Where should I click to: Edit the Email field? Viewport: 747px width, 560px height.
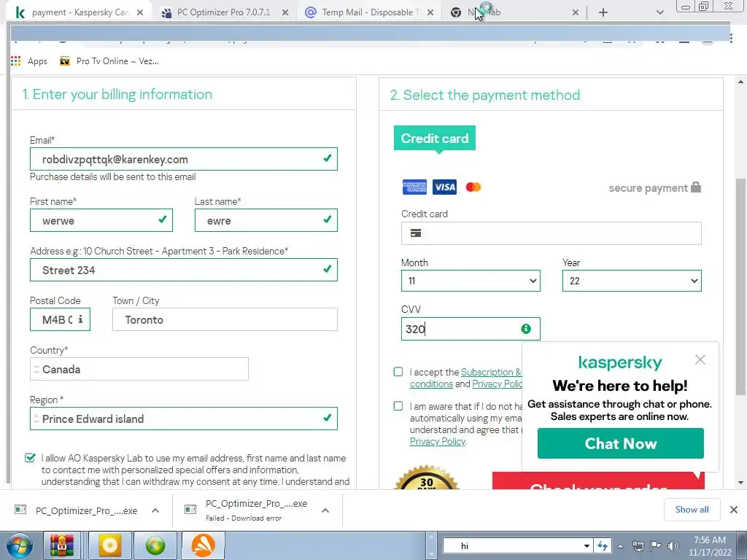(x=183, y=159)
